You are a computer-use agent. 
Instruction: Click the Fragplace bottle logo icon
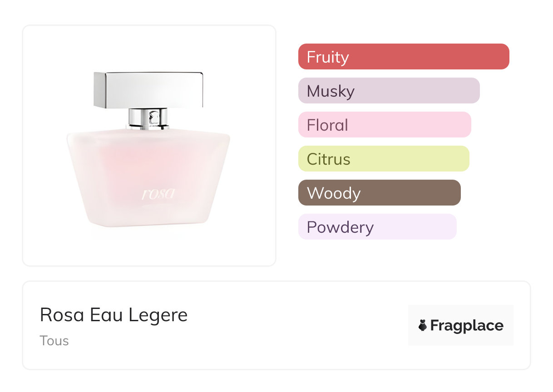(x=423, y=325)
